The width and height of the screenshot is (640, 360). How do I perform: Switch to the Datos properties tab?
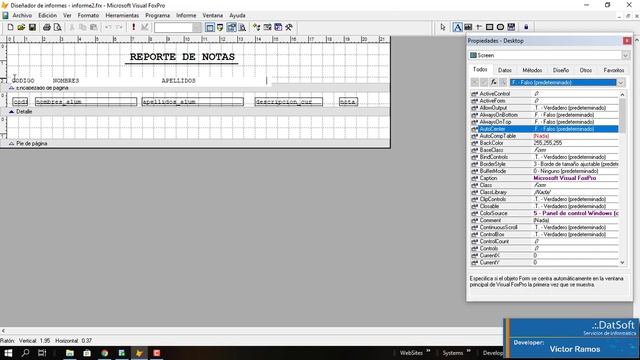(504, 70)
